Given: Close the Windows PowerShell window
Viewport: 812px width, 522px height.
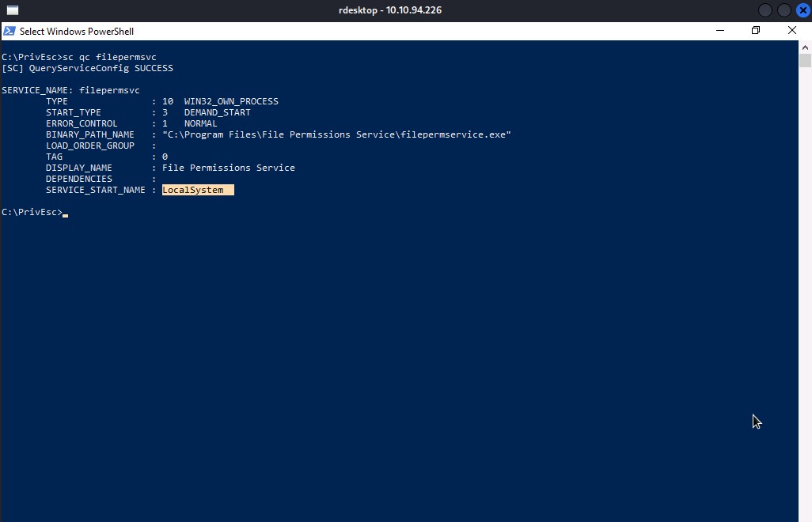Looking at the screenshot, I should click(x=791, y=31).
